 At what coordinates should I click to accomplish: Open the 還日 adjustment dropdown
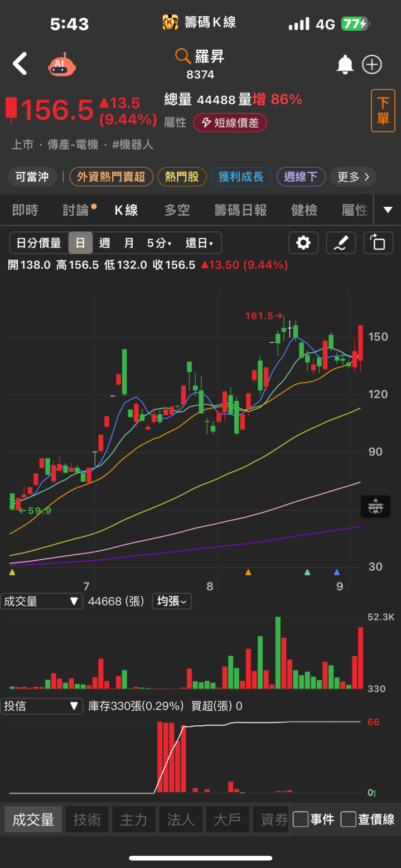point(200,243)
